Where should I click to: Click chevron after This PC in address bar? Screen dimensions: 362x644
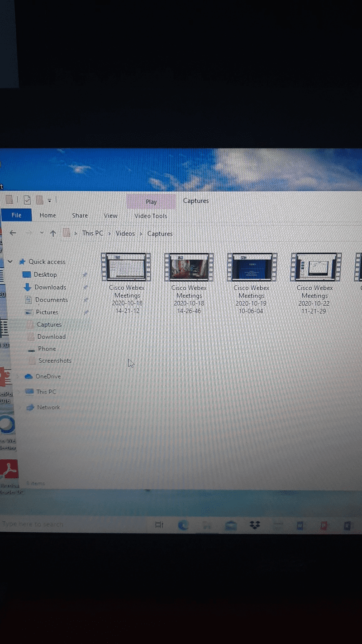pos(109,234)
